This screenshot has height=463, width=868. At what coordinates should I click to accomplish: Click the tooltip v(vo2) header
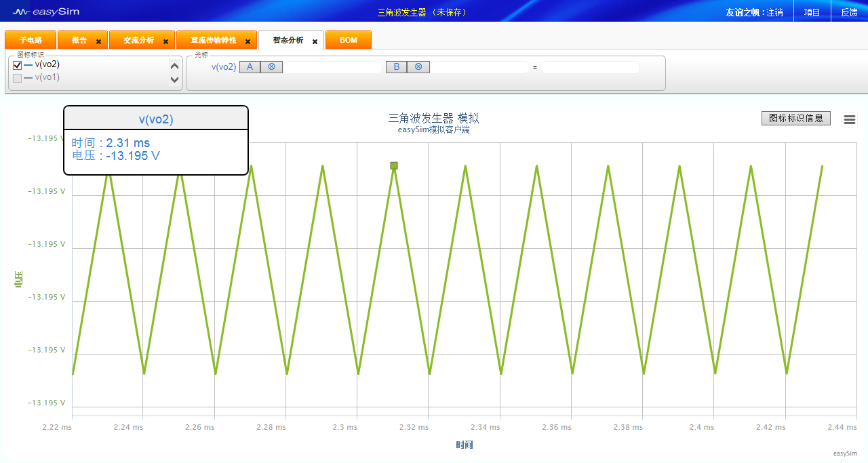pos(156,119)
